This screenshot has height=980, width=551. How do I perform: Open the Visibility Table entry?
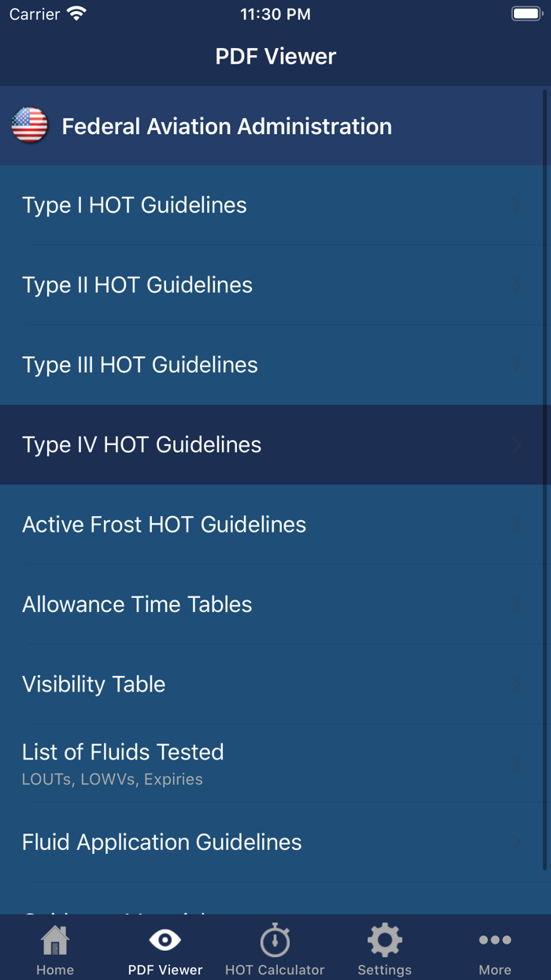[x=94, y=685]
